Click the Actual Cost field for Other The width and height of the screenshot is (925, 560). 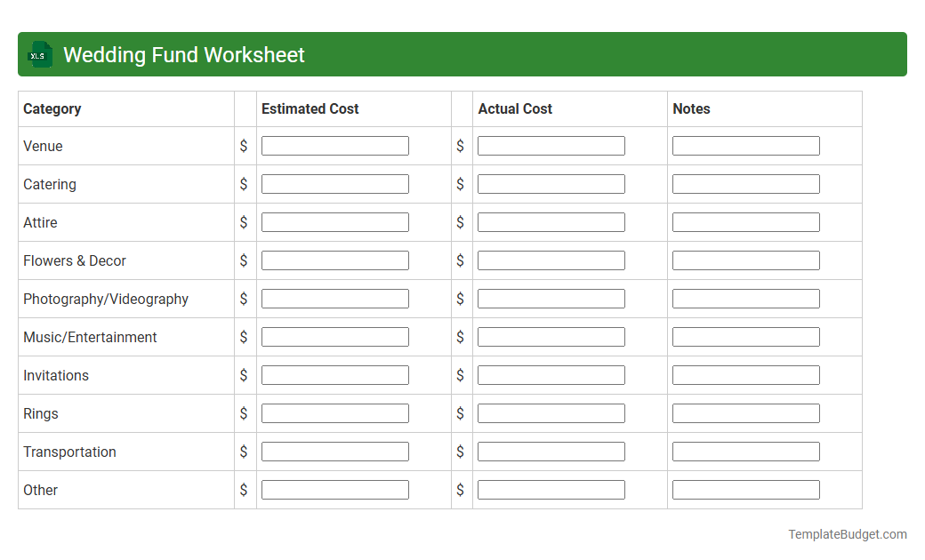[551, 489]
